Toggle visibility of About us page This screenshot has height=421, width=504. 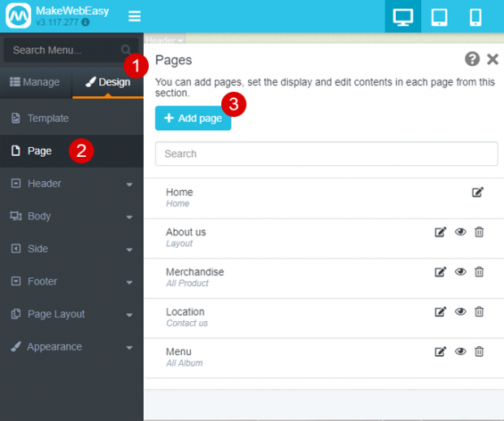(x=460, y=232)
